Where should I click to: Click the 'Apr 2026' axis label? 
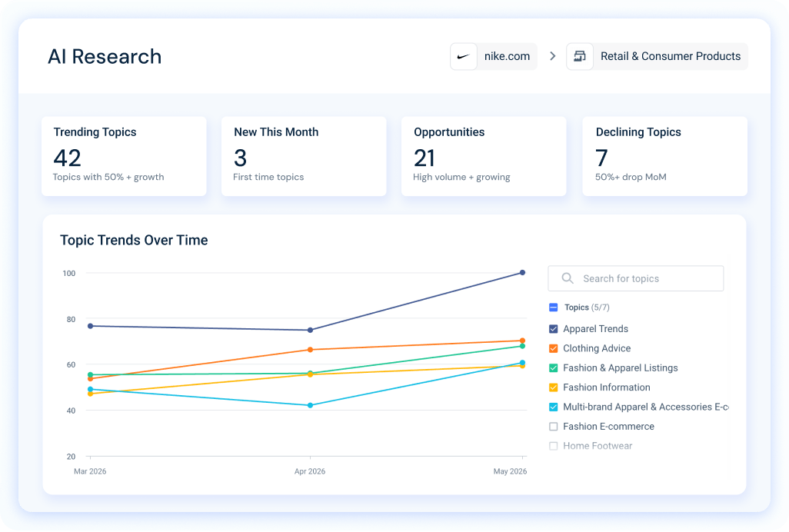310,471
